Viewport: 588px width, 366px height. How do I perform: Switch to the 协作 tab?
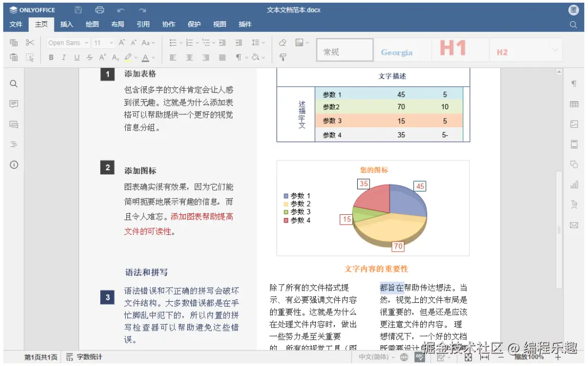169,24
